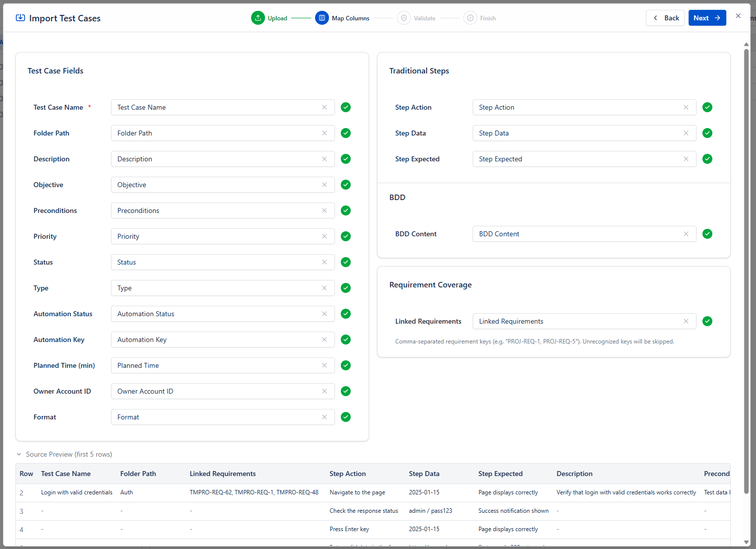Click the Next button
This screenshot has width=756, height=549.
click(707, 18)
